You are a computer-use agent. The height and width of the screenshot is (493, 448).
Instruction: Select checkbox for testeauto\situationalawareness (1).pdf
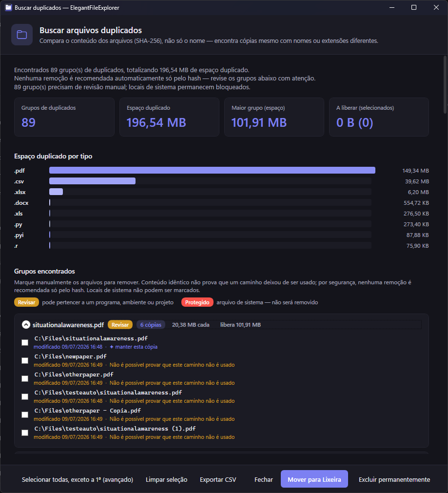click(x=25, y=433)
